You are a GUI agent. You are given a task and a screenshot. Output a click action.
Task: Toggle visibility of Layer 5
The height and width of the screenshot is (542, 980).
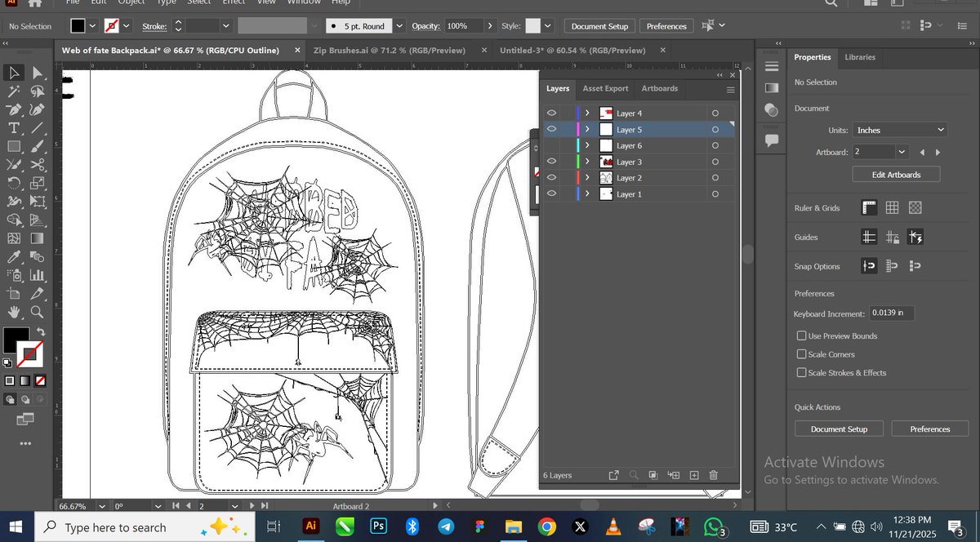pyautogui.click(x=551, y=129)
